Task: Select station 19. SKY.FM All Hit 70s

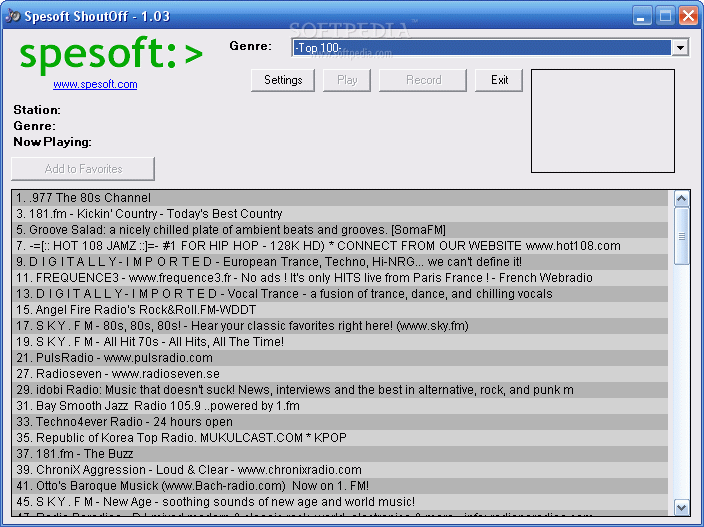Action: tap(340, 342)
